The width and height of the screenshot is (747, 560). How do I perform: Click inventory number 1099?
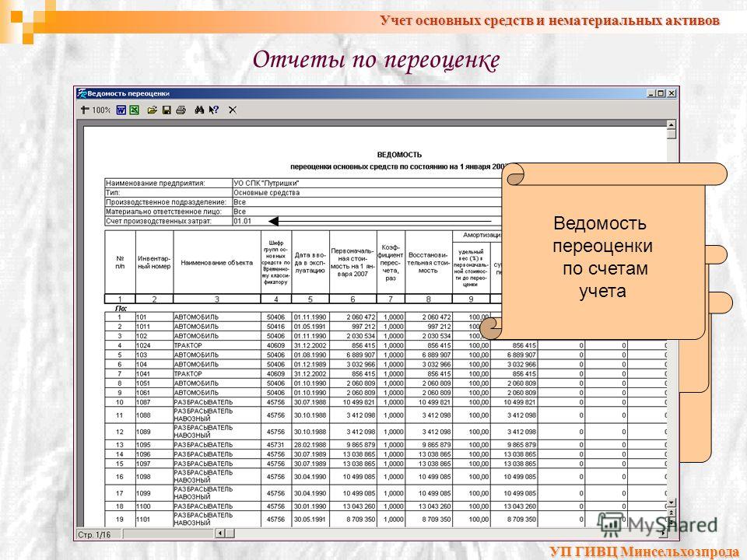[x=143, y=493]
